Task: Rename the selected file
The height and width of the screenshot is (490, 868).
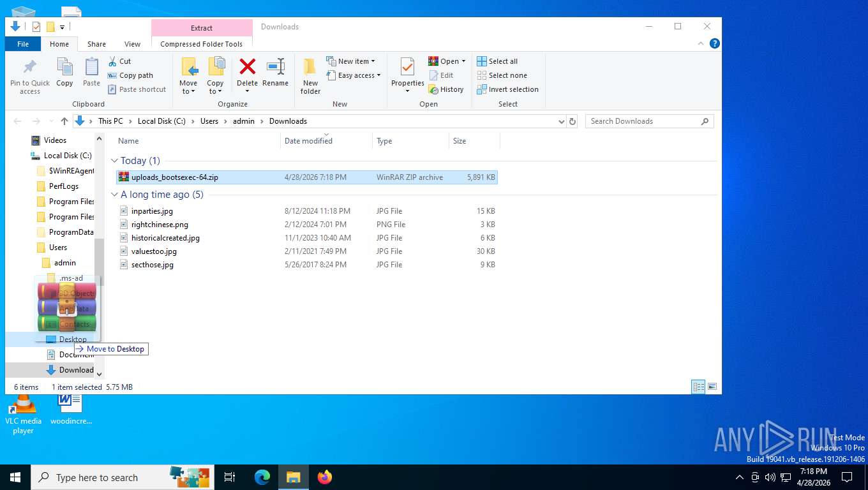Action: [275, 73]
